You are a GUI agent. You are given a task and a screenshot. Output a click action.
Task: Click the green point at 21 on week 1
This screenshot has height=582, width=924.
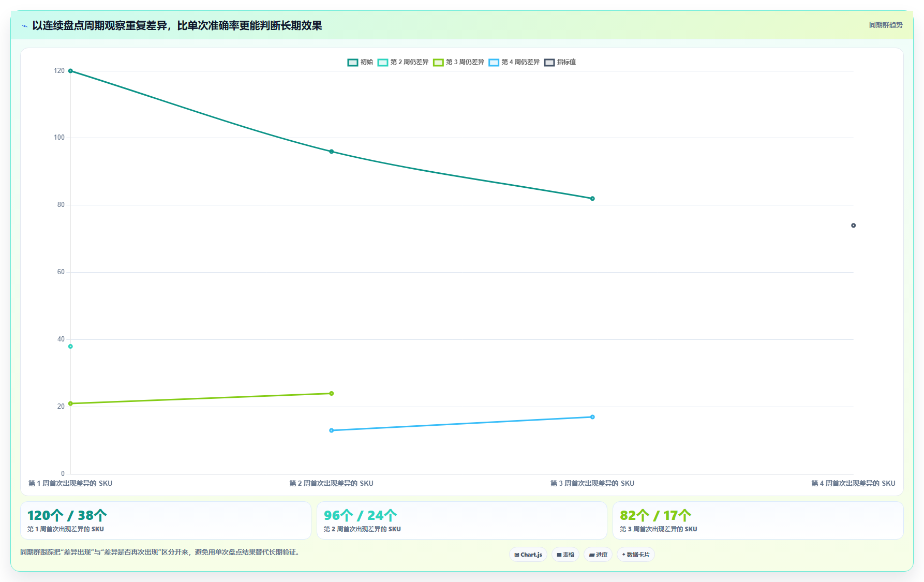coord(70,404)
